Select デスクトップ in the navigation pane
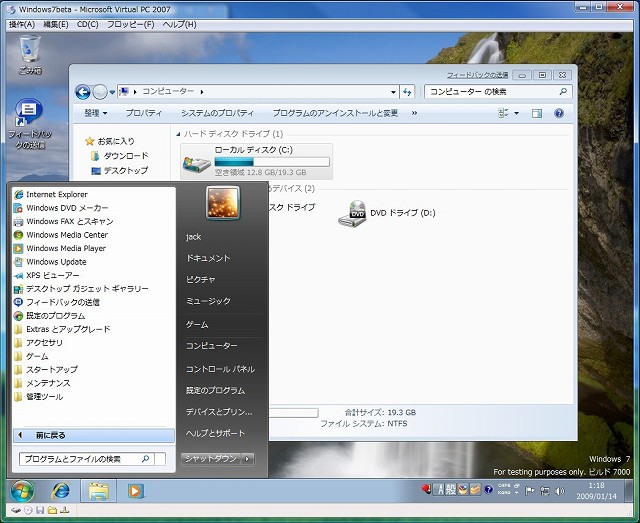The height and width of the screenshot is (523, 640). 120,171
